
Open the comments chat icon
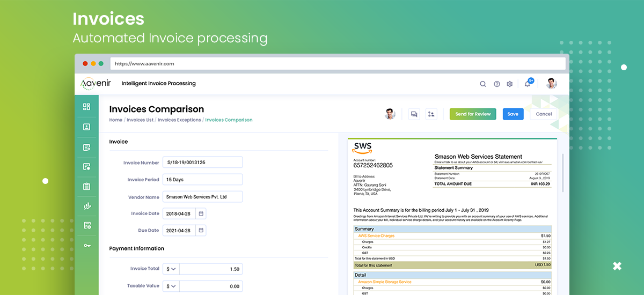(x=414, y=114)
